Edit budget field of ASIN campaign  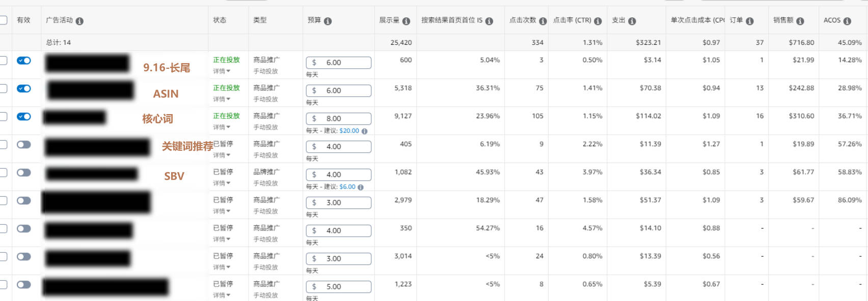point(339,91)
